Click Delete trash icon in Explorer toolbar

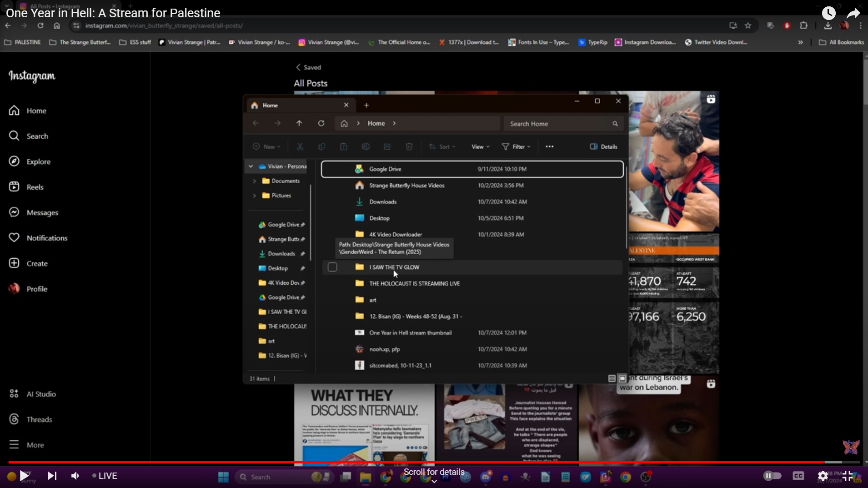(409, 146)
